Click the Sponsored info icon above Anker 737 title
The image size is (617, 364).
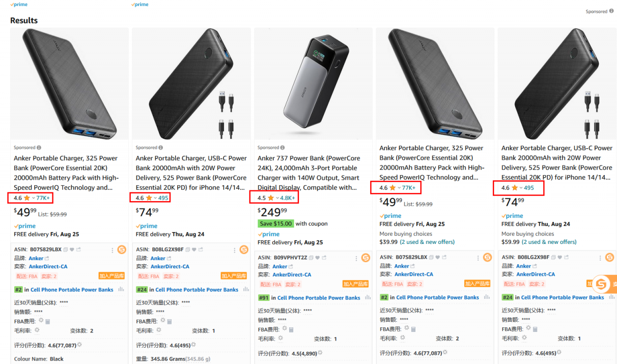(282, 148)
